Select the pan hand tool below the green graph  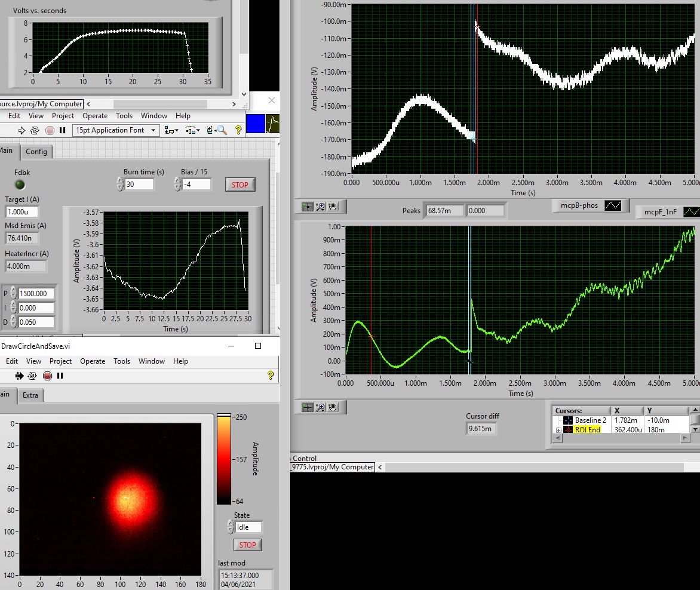pos(333,407)
